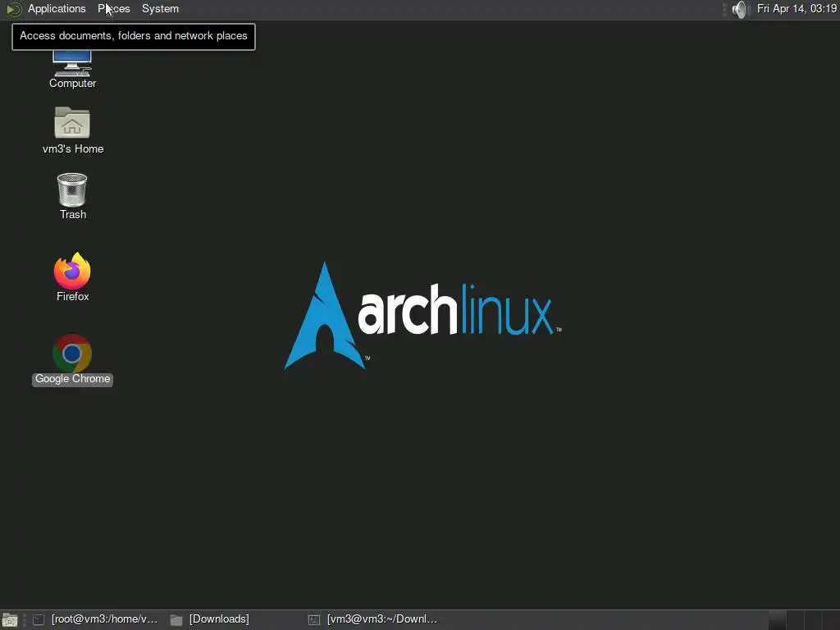Click the show desktop button in bottom panel

coord(10,620)
